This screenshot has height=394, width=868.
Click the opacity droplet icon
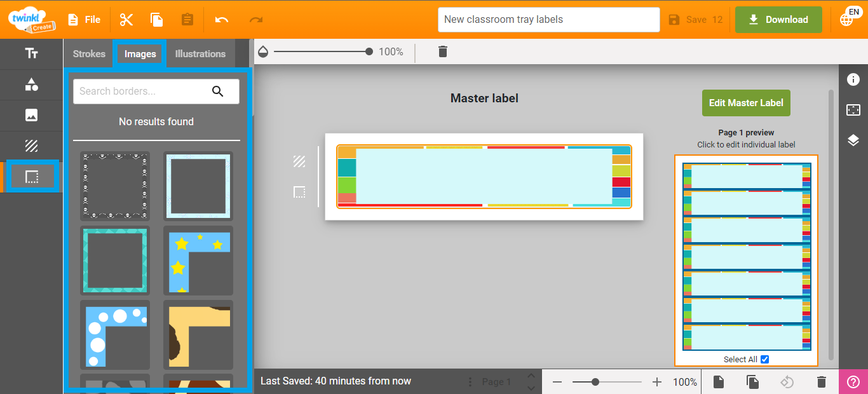coord(263,52)
